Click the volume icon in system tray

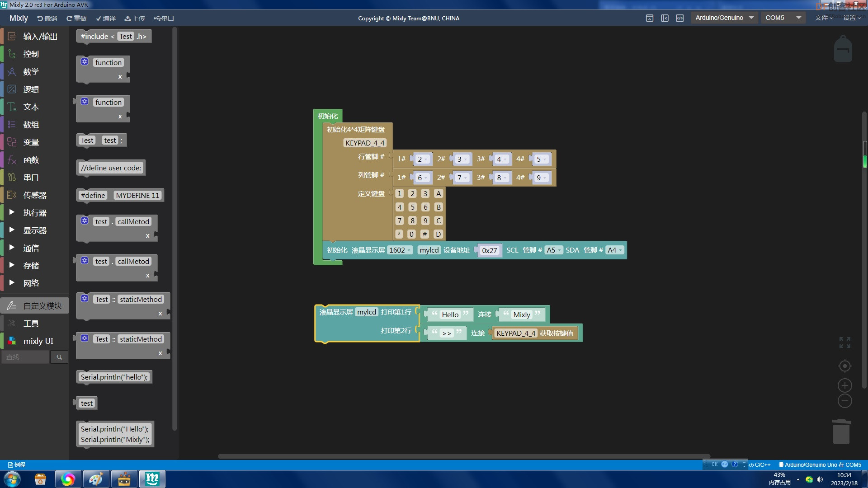[x=820, y=479]
